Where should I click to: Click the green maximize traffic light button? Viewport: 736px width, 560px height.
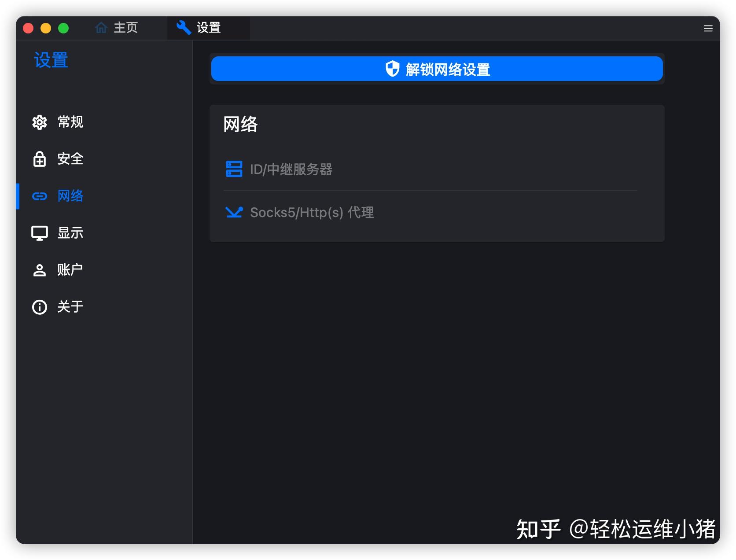pos(63,27)
